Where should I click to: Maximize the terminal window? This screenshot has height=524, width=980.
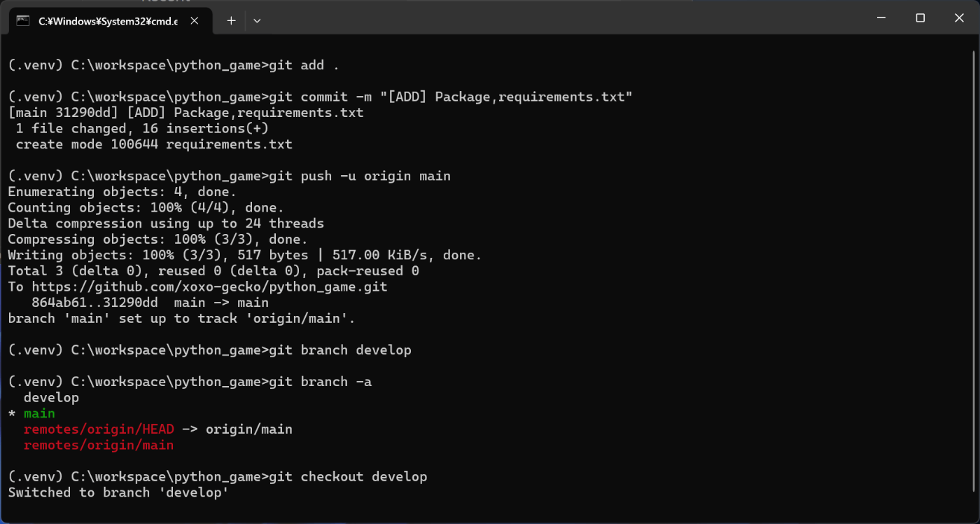920,18
